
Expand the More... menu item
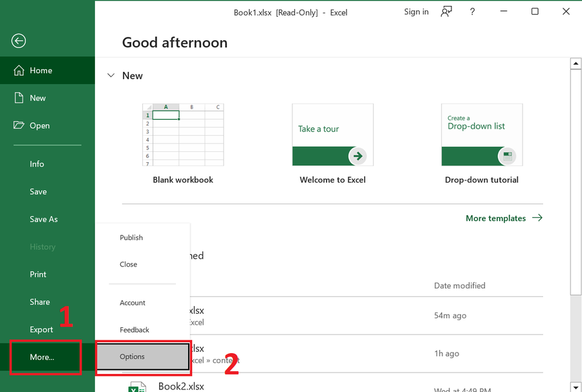coord(47,356)
